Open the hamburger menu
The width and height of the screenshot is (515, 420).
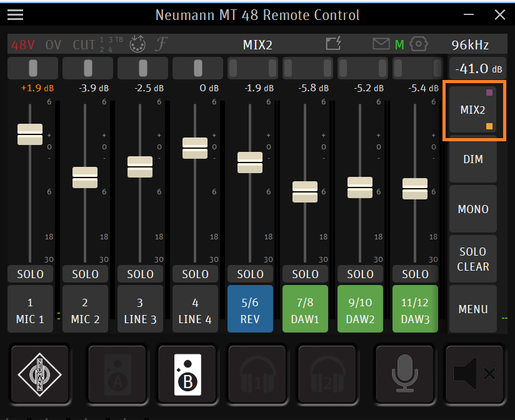coord(15,14)
